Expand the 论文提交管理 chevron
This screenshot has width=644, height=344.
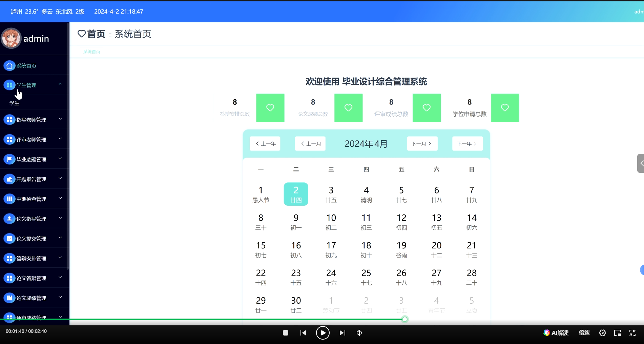tap(60, 238)
